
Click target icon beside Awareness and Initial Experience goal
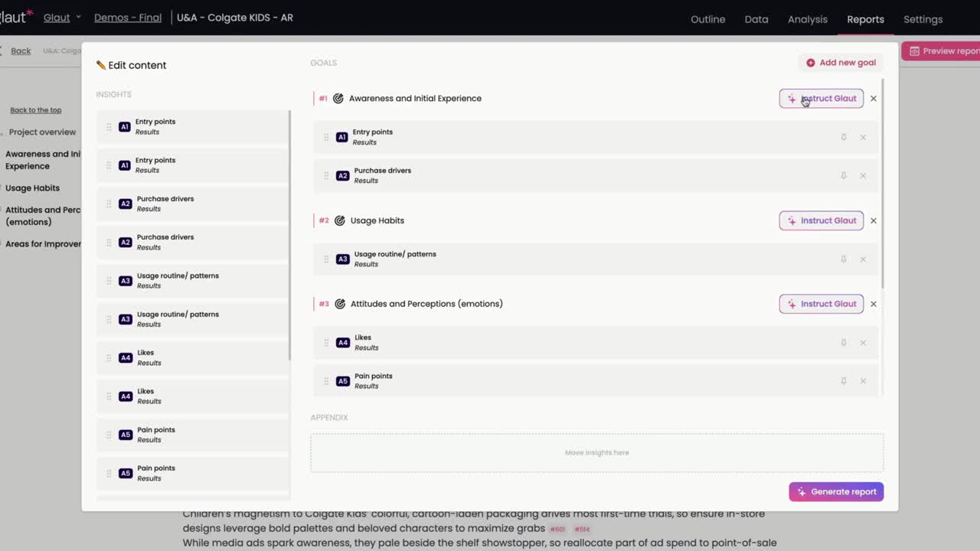tap(338, 98)
